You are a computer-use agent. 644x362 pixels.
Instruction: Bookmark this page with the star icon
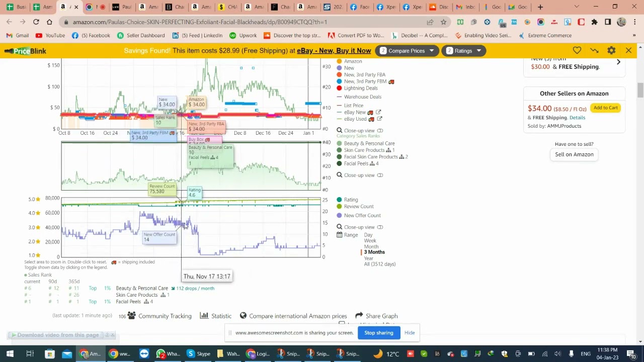tap(443, 22)
